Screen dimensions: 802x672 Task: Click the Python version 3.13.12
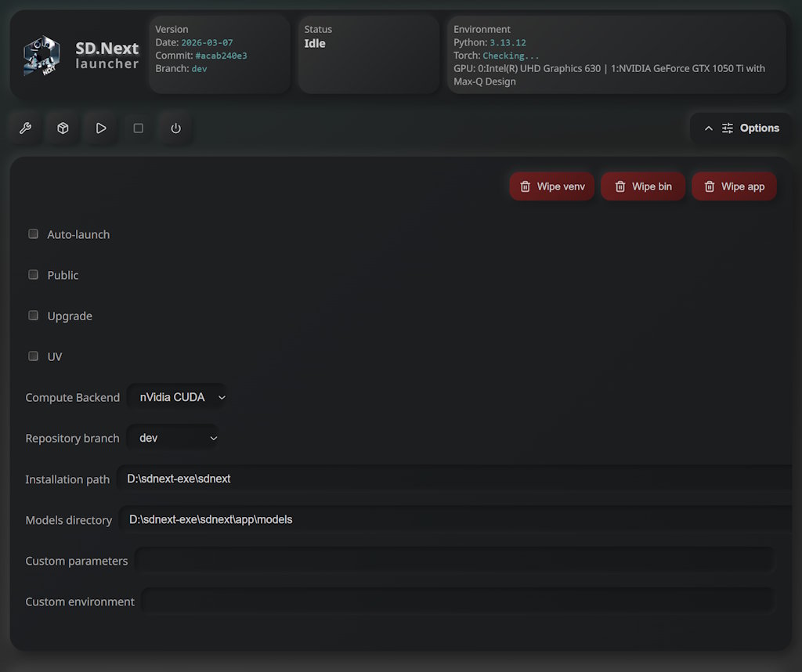pos(508,42)
